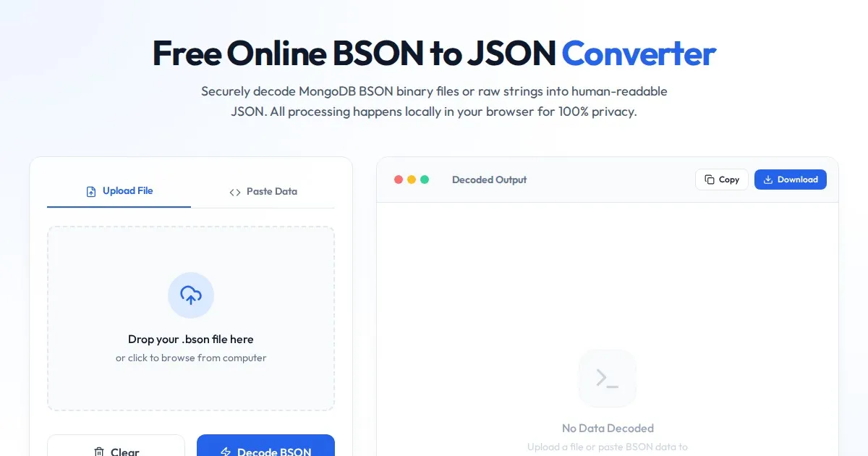Click the green dot in output header

pos(425,180)
